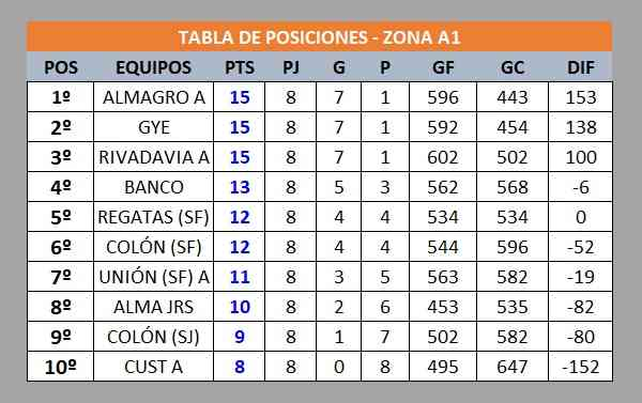This screenshot has width=642, height=403.
Task: Select the COLÓN (SJ) team cell
Action: (x=153, y=337)
